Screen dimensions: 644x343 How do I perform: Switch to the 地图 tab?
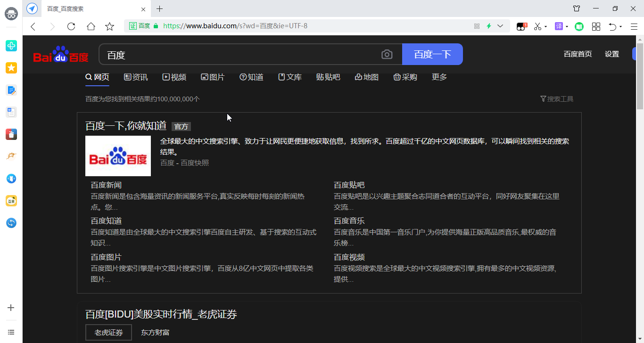(x=367, y=77)
